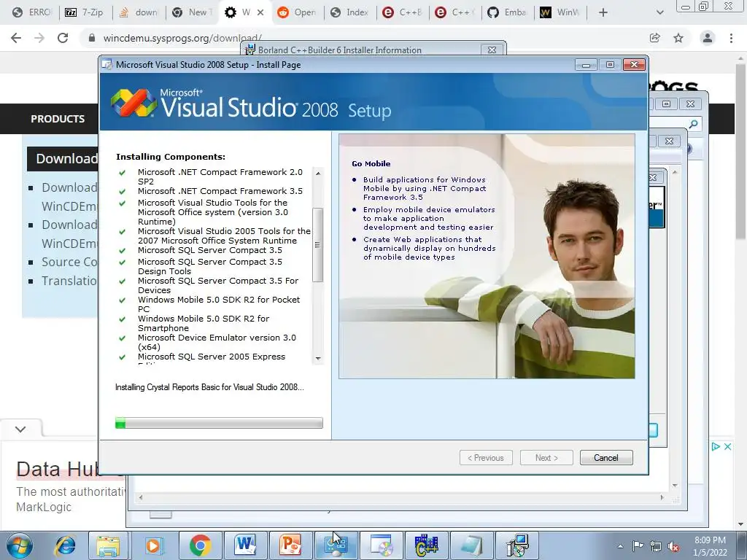Click 'Microsoft SQL Server 2005 Express' item

(212, 357)
